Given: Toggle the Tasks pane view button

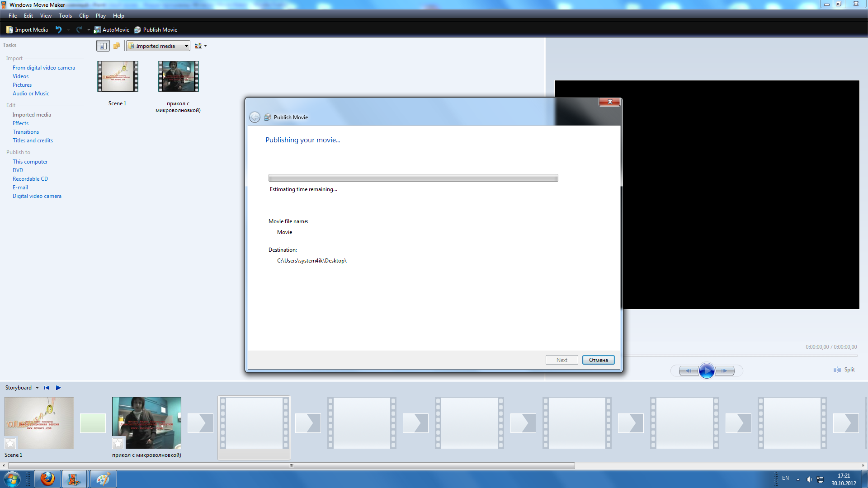Looking at the screenshot, I should click(x=103, y=46).
